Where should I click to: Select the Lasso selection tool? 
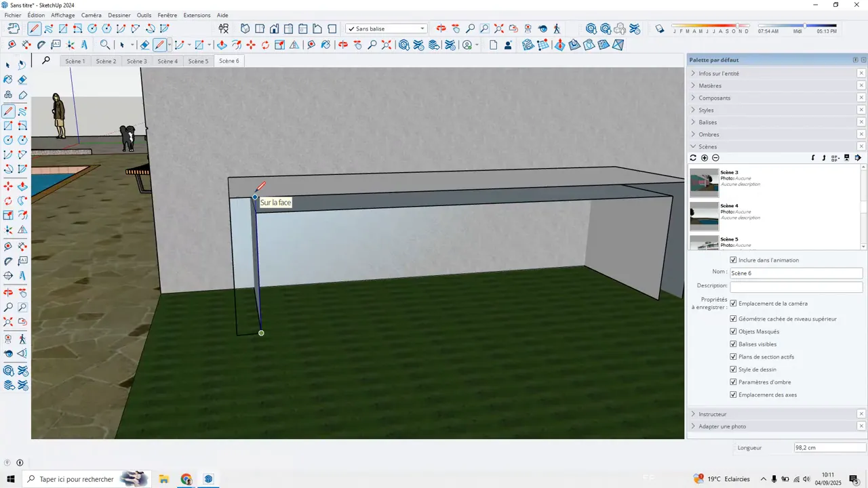pos(22,64)
